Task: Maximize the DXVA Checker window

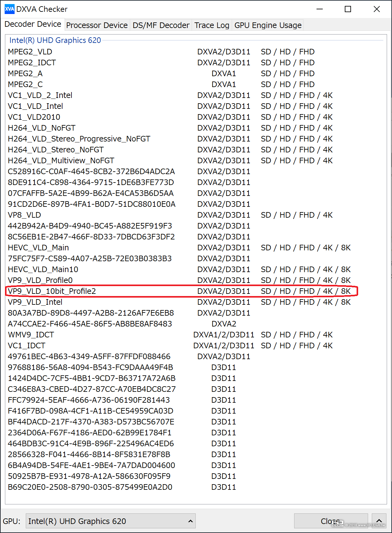Action: [x=348, y=9]
